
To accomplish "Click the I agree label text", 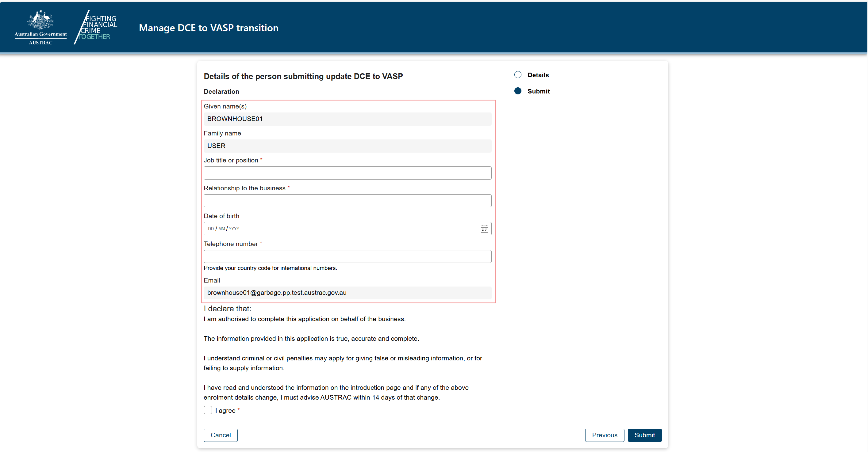I will (225, 411).
